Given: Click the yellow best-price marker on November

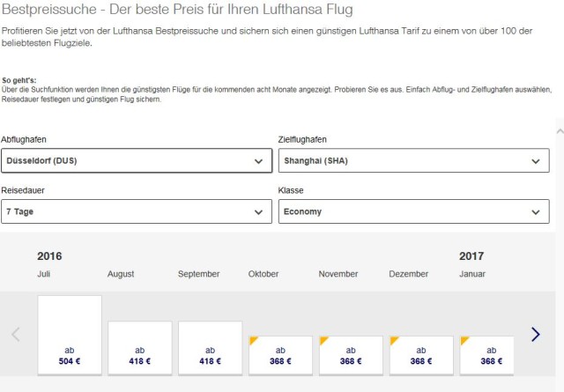Looking at the screenshot, I should click(x=323, y=340).
